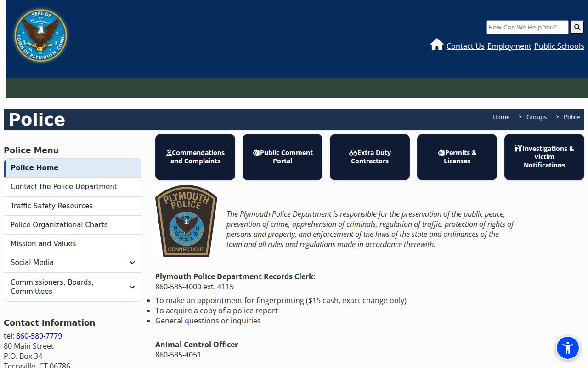Click the Police page title heading
This screenshot has height=368, width=588.
pyautogui.click(x=37, y=120)
